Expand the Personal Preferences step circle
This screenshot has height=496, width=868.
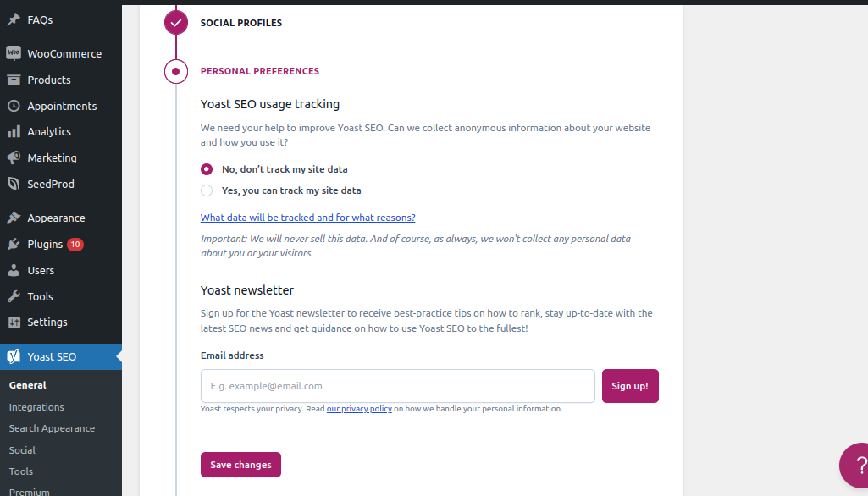[x=176, y=71]
